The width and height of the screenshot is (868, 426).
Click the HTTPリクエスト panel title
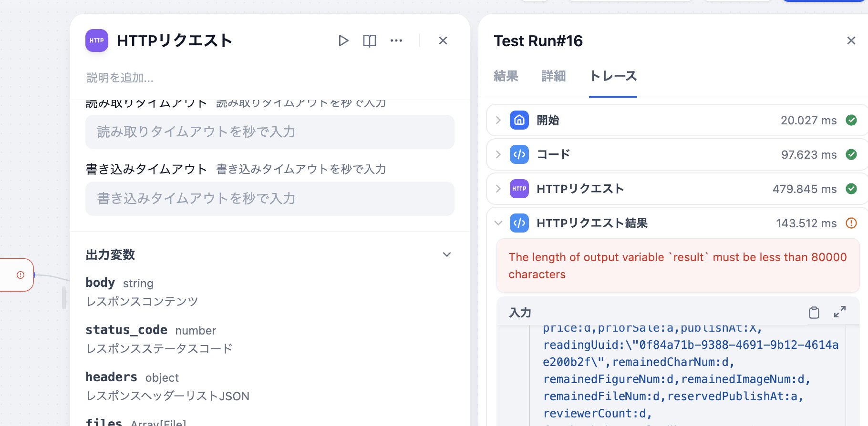(x=175, y=41)
